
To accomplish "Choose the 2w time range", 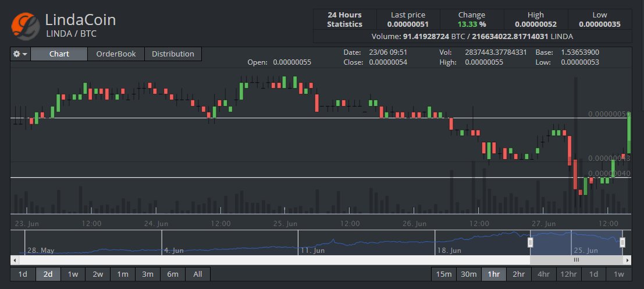I will pyautogui.click(x=98, y=274).
